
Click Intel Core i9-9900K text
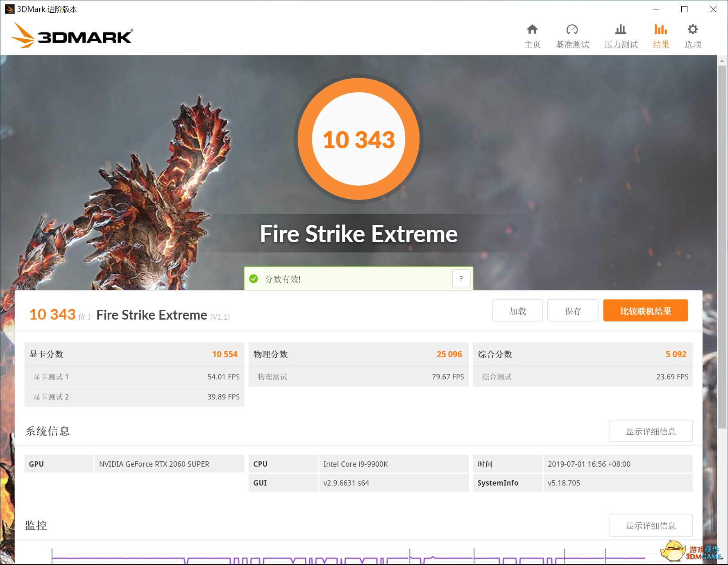(356, 464)
